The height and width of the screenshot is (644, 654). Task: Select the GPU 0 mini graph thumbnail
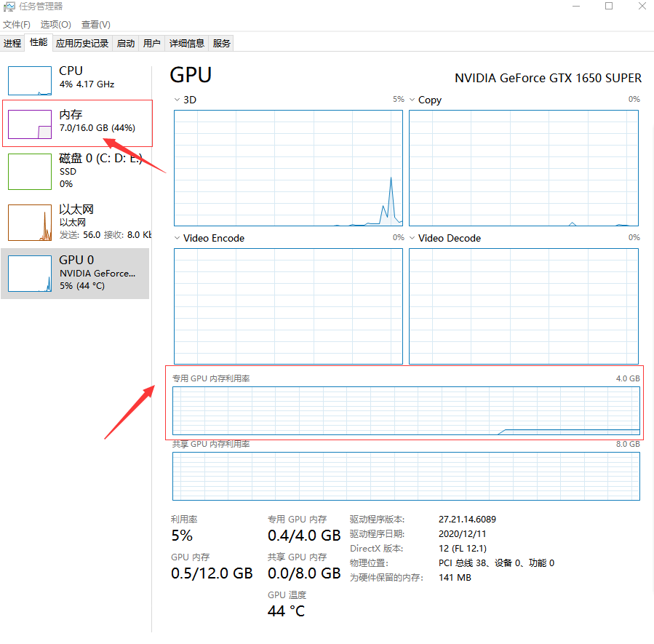(30, 273)
